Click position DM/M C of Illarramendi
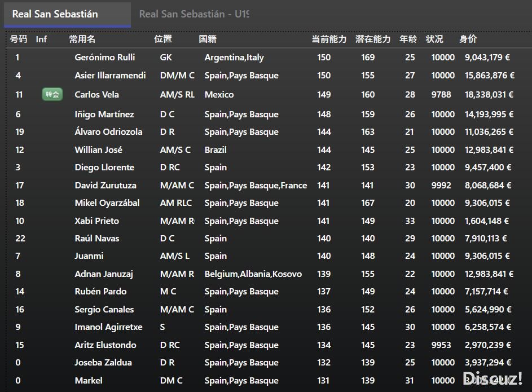The width and height of the screenshot is (532, 392). [178, 75]
